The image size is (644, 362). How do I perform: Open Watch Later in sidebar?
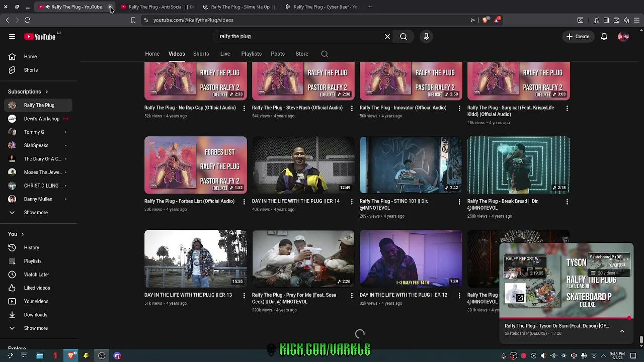click(39, 275)
